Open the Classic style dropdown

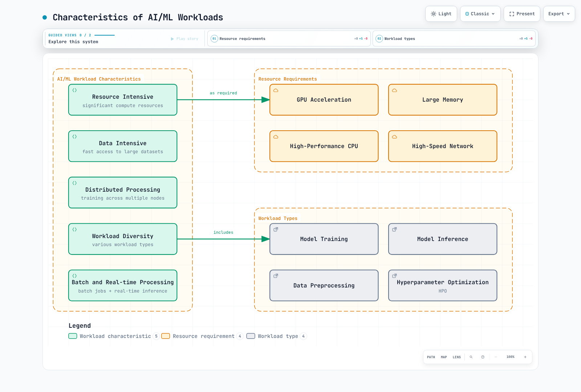point(480,14)
